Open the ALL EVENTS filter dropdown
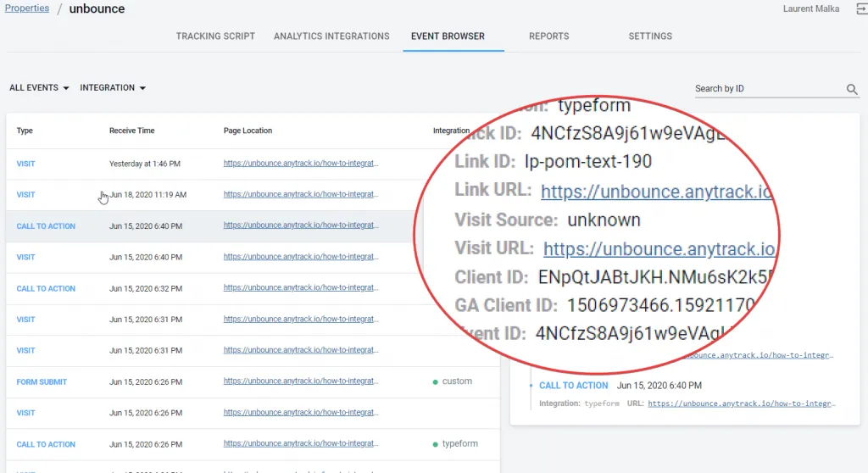The width and height of the screenshot is (868, 473). [39, 87]
